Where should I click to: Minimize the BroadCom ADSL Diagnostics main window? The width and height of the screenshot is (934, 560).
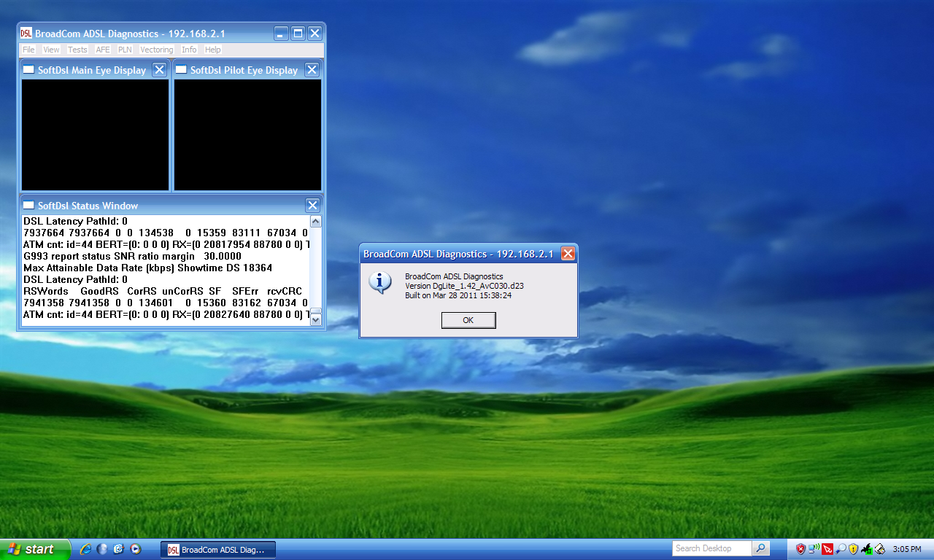pos(281,34)
